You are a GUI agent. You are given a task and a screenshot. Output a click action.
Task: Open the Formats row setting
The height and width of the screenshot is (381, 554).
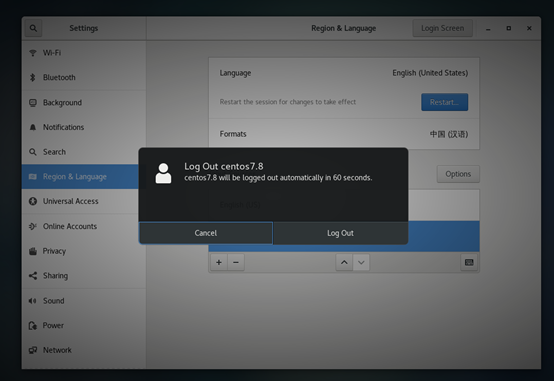click(344, 134)
